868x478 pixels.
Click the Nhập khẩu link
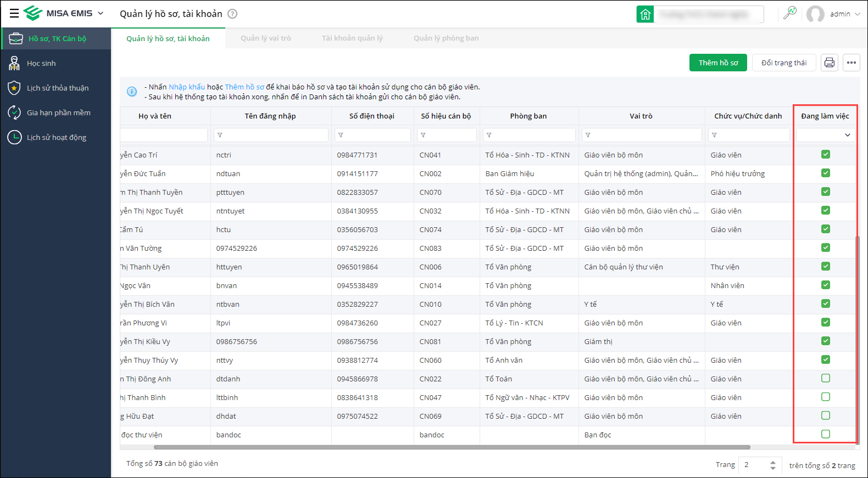pyautogui.click(x=186, y=87)
